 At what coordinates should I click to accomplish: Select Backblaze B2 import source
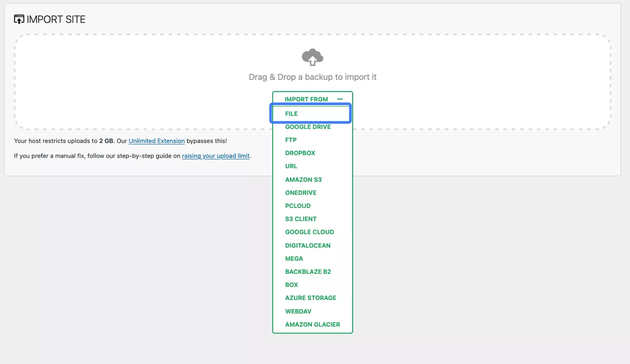click(308, 271)
